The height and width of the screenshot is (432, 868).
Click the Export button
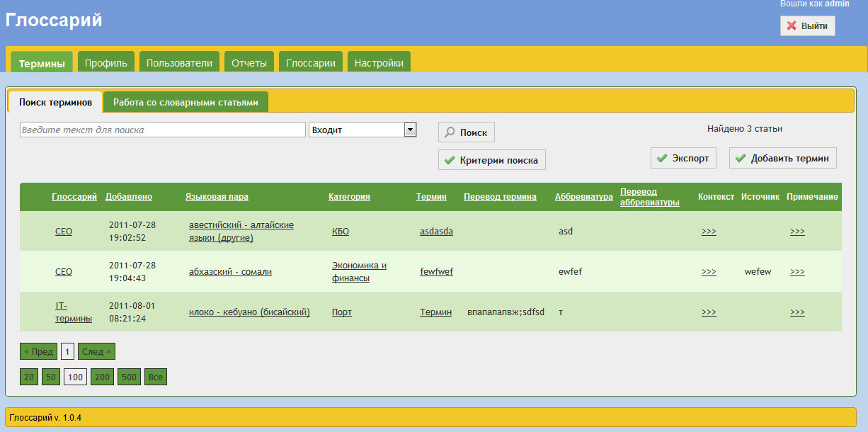(683, 158)
